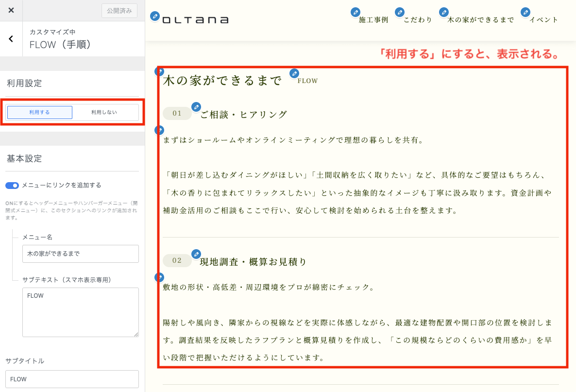Image resolution: width=576 pixels, height=392 pixels.
Task: Click the edit pencil beside まずはショールーム paragraph
Action: coord(159,130)
